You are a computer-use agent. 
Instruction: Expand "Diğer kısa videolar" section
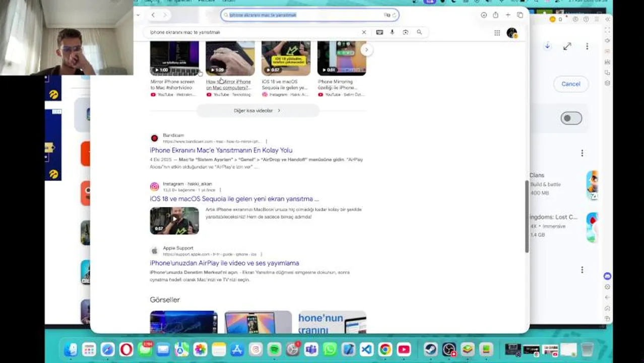click(257, 110)
